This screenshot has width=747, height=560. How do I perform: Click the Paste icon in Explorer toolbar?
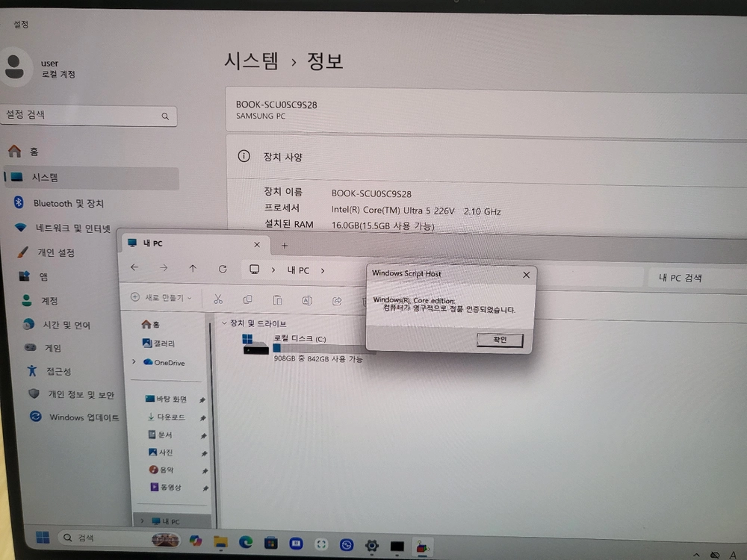click(x=277, y=300)
